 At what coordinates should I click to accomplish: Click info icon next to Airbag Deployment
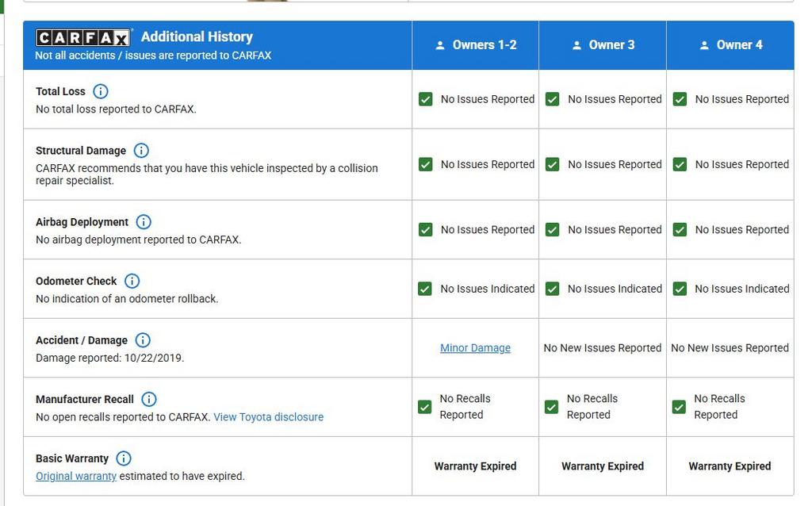tap(144, 222)
